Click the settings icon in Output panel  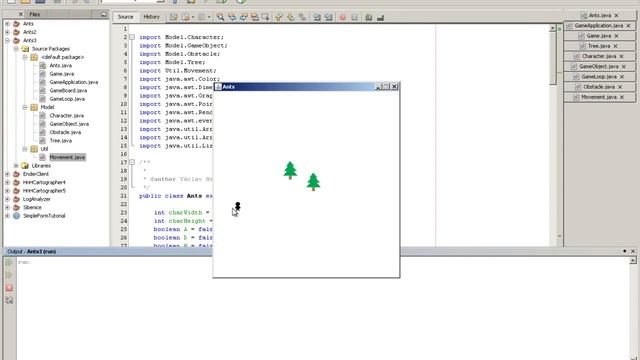coord(9,301)
